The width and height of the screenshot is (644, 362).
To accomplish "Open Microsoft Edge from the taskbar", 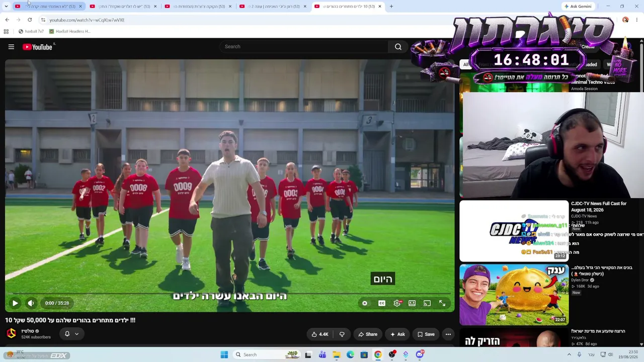I will (x=350, y=355).
